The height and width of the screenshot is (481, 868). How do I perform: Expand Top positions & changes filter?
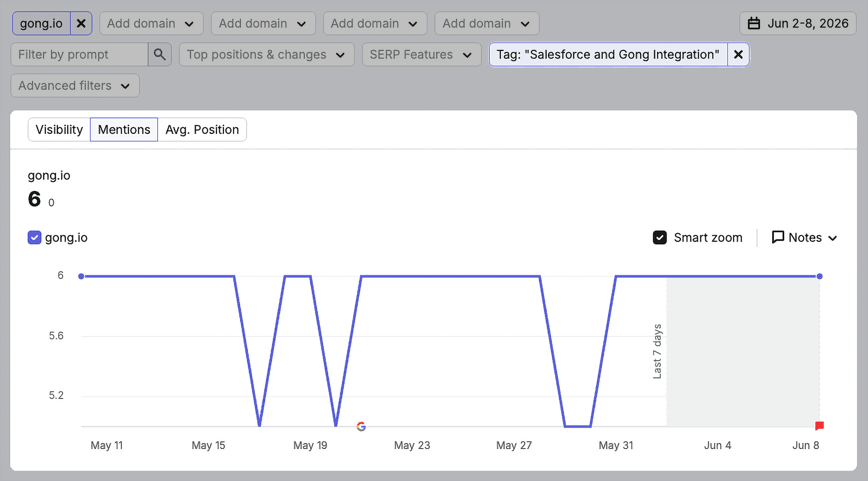point(267,54)
